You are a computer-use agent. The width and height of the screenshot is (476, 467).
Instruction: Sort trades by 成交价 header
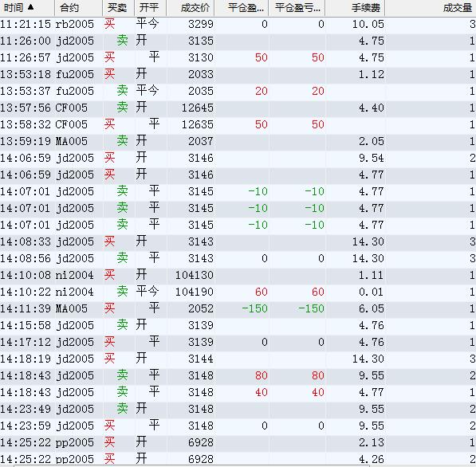tap(191, 8)
